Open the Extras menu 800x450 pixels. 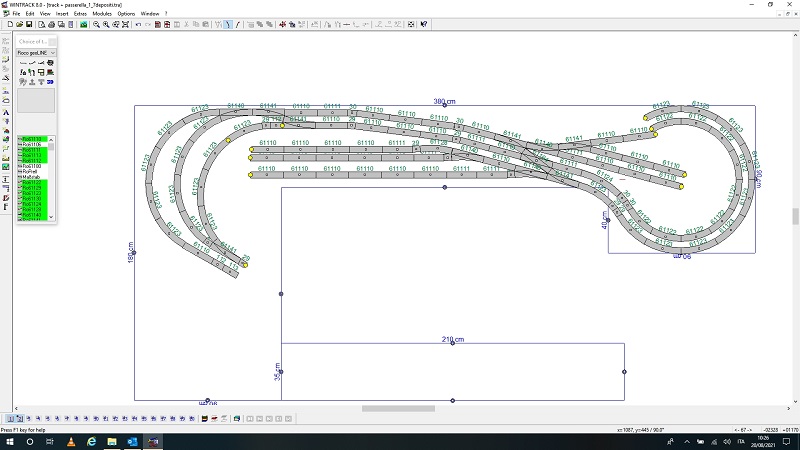pyautogui.click(x=80, y=13)
